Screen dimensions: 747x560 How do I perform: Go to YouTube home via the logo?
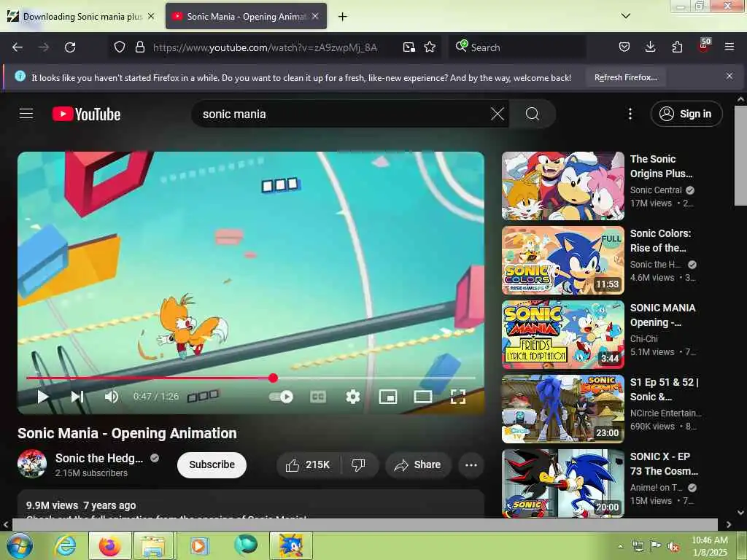pyautogui.click(x=86, y=114)
